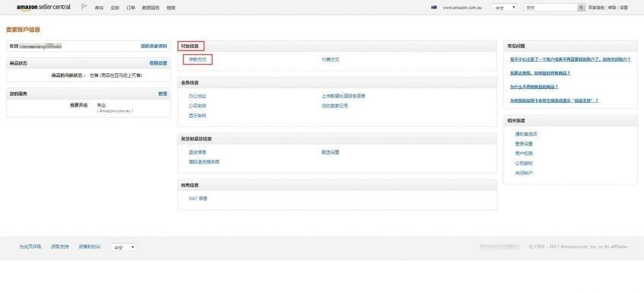Viewport: 644px width, 293px height.
Task: Click the 卖家账户信息 page heading
Action: pyautogui.click(x=23, y=30)
